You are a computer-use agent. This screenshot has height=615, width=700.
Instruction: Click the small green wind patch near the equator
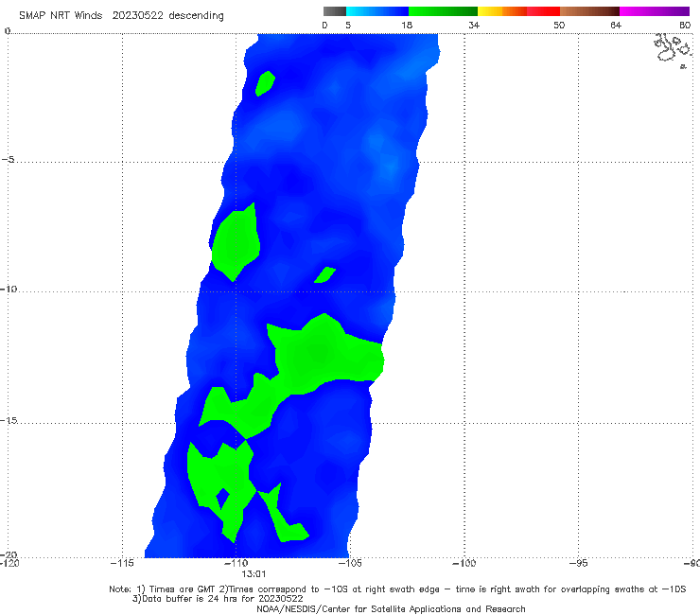[x=265, y=83]
